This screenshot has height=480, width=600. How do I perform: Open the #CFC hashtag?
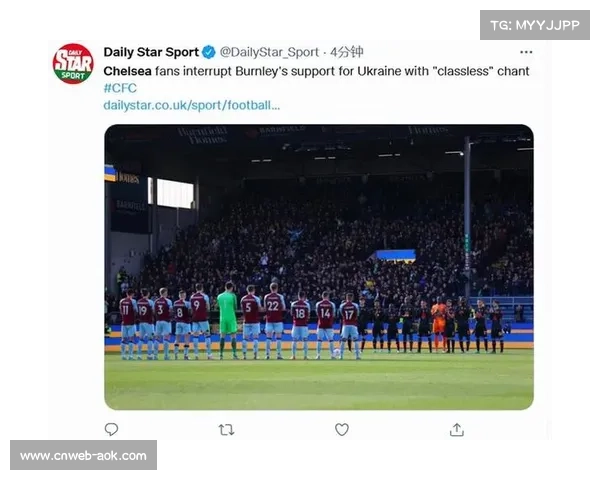(120, 88)
